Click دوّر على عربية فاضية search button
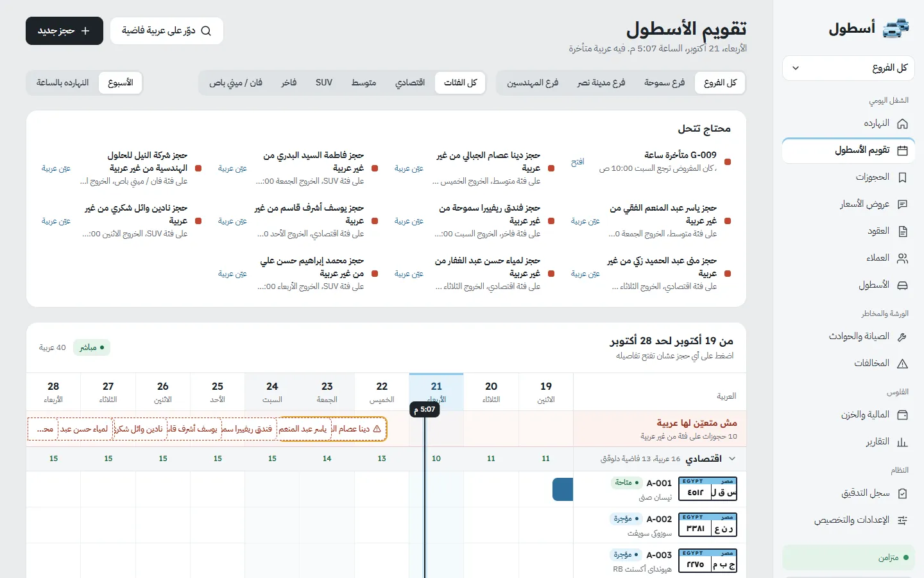 [x=167, y=31]
